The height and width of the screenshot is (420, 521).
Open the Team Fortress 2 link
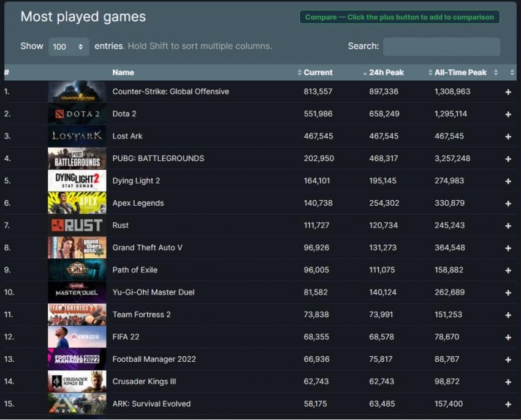coord(142,315)
